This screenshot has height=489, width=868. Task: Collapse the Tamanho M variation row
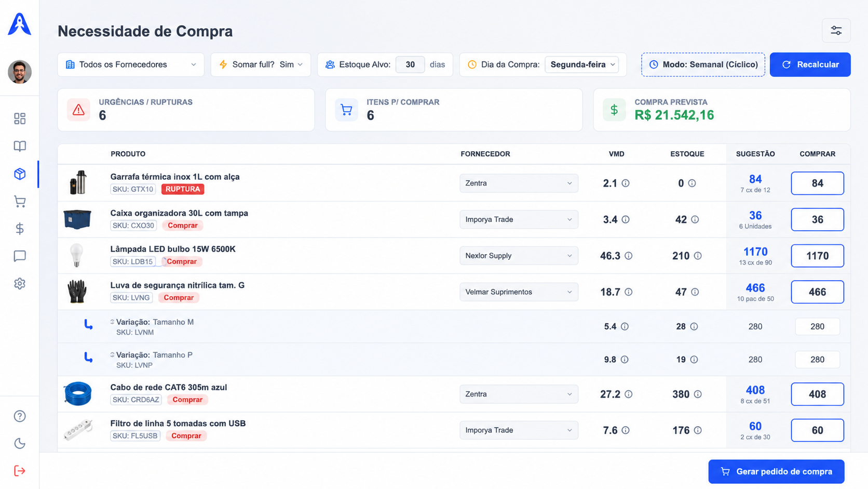(112, 322)
